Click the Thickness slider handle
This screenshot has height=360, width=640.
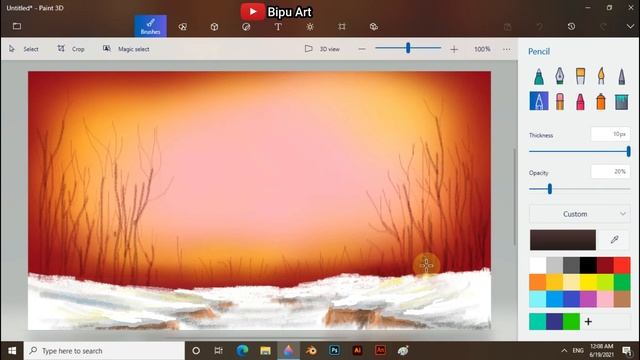pos(629,151)
